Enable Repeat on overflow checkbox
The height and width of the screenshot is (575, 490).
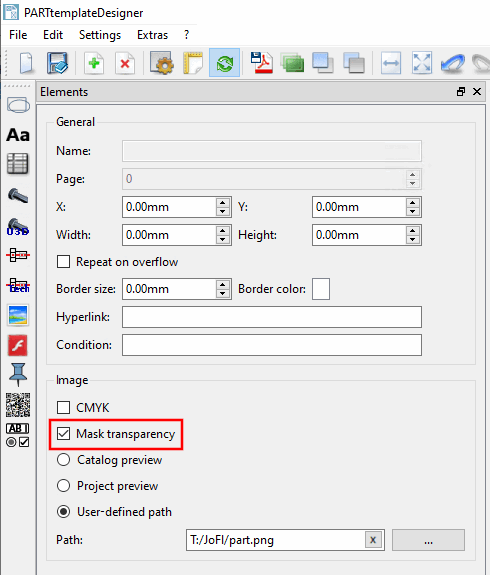click(x=63, y=262)
